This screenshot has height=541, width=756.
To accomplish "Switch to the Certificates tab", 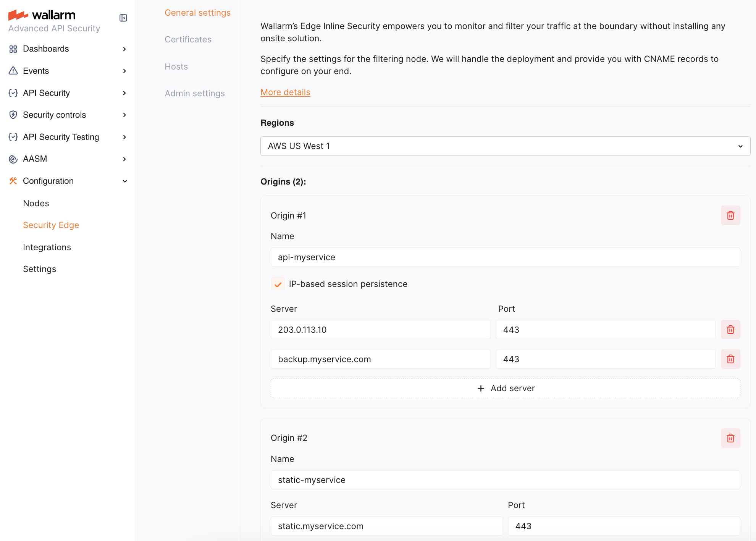I will [x=188, y=40].
